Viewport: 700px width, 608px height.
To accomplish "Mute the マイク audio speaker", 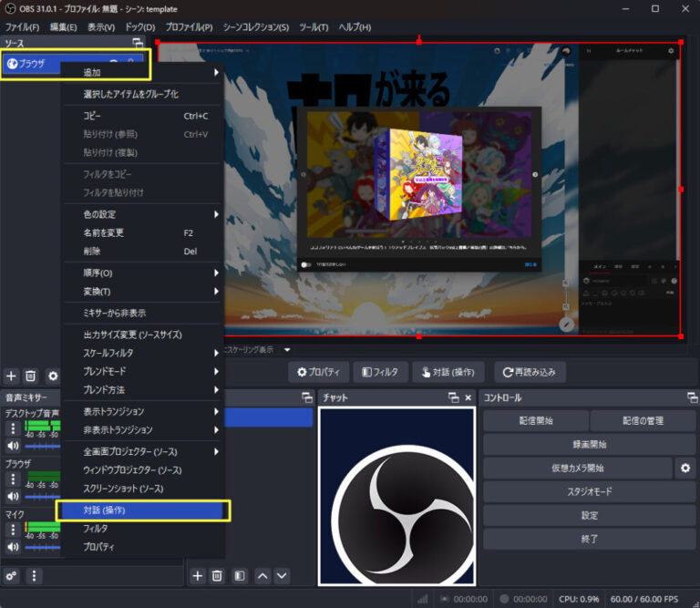I will pyautogui.click(x=13, y=547).
